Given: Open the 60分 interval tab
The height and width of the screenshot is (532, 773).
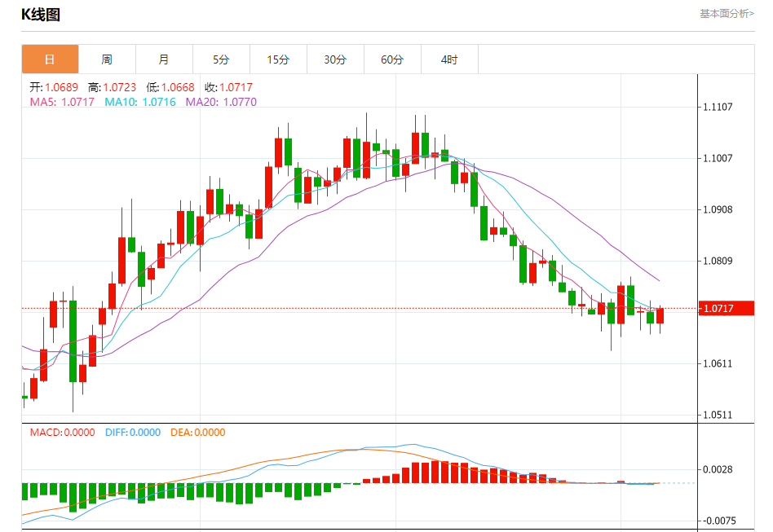Looking at the screenshot, I should pos(392,59).
